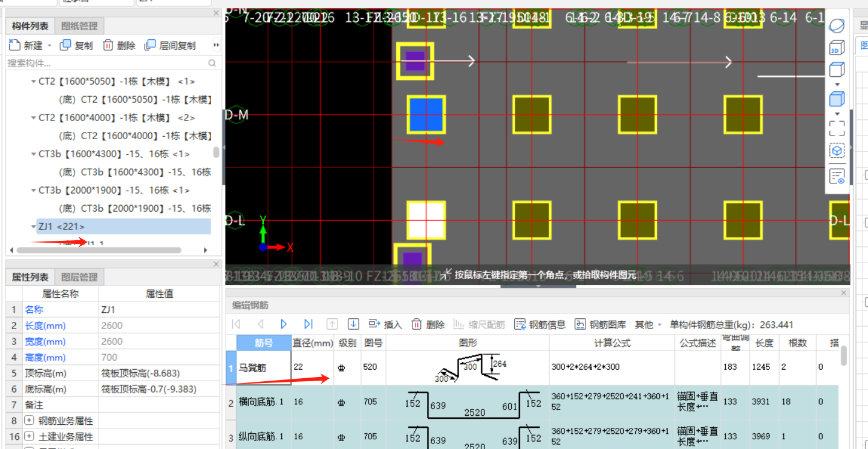868x449 pixels.
Task: Click the 缩尺配筋 button
Action: [479, 324]
